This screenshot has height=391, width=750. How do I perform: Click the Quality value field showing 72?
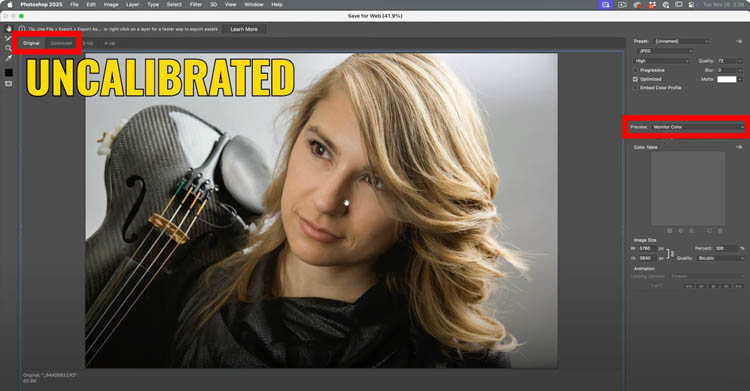pos(726,61)
